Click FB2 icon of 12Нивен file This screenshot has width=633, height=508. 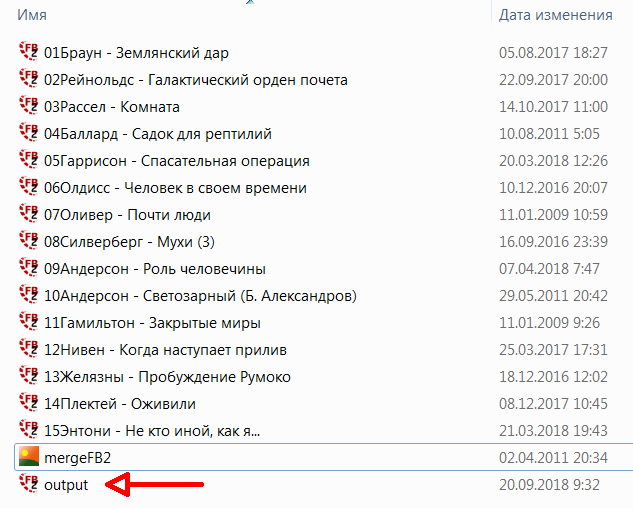coord(29,349)
